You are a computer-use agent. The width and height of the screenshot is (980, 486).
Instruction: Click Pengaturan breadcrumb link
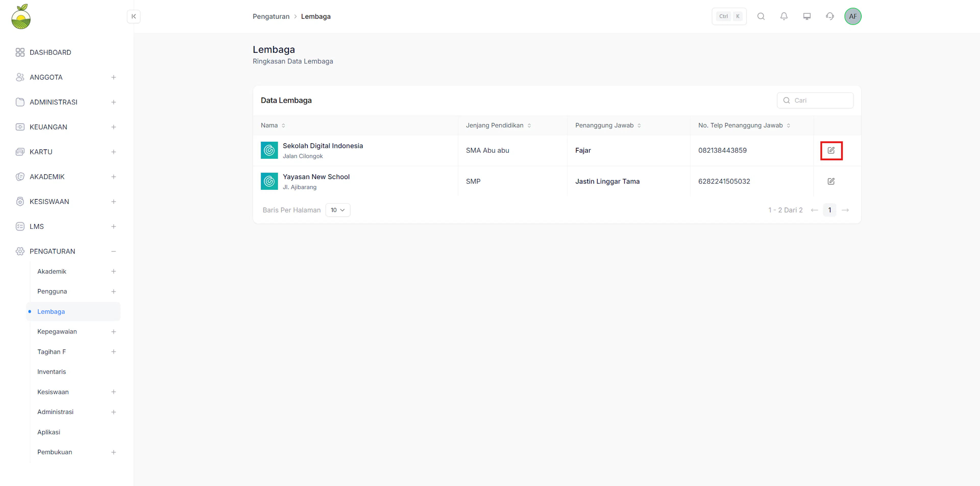(271, 16)
